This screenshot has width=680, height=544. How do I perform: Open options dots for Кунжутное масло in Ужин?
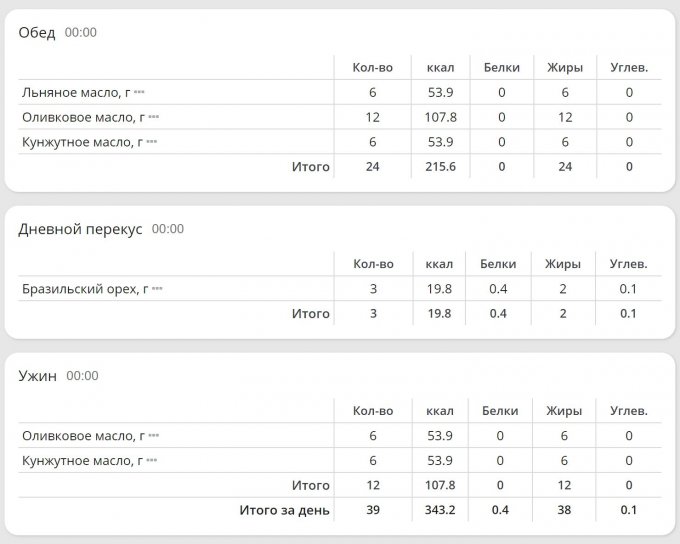152,461
